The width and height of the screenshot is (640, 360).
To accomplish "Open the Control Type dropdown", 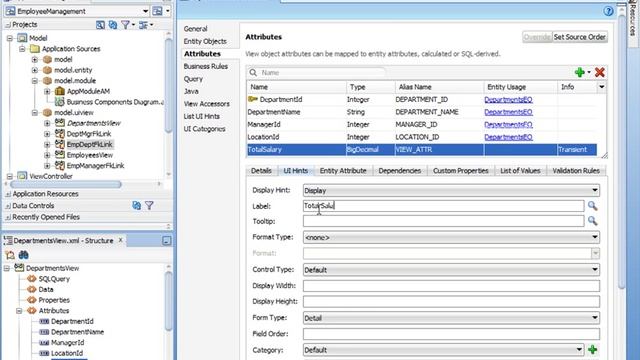I will 595,269.
